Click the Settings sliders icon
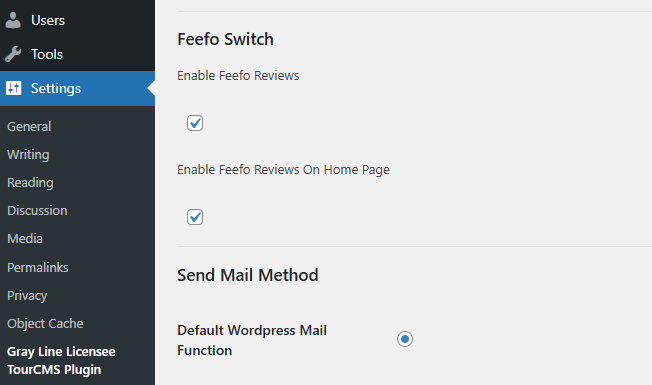This screenshot has height=385, width=652. click(13, 88)
